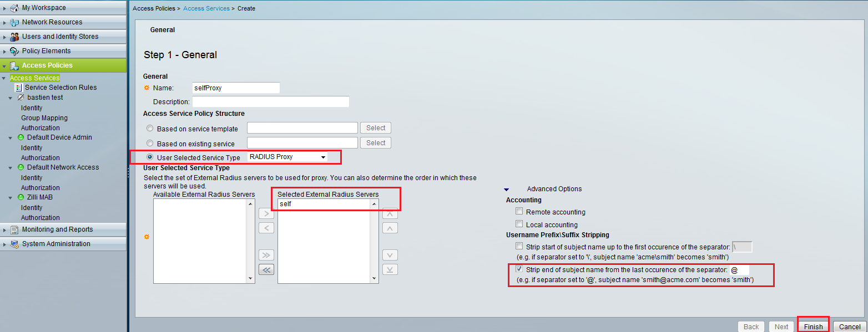Screen dimensions: 868x332
Task: Click down scroll arrow of Available External Radius Servers
Action: click(x=250, y=279)
